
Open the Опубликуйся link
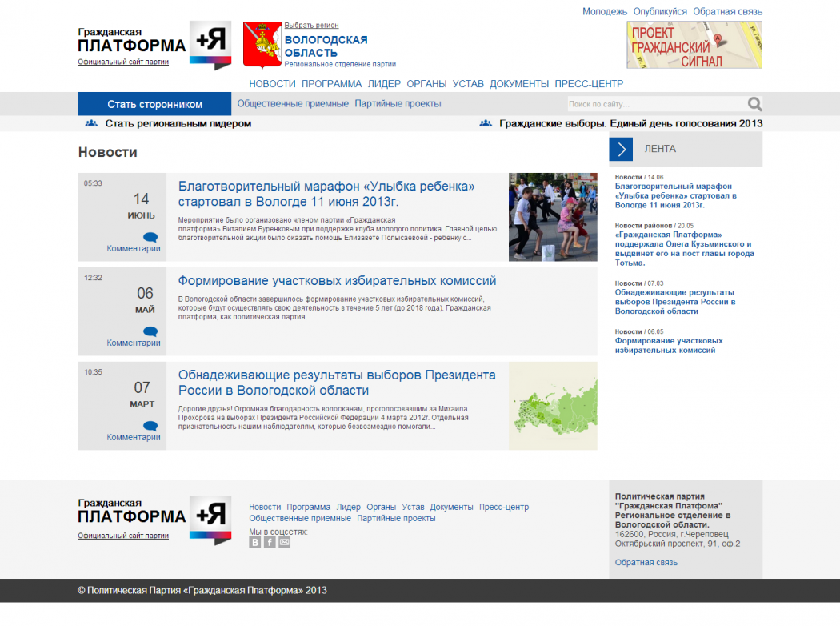(660, 11)
